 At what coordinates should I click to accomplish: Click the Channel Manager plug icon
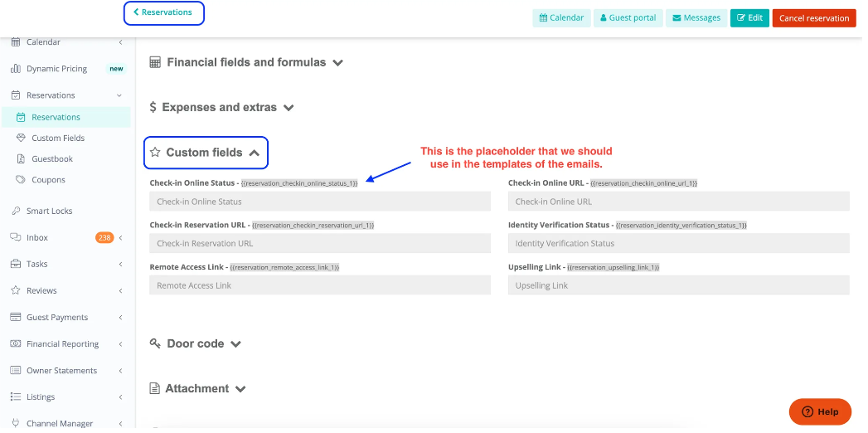coord(16,424)
